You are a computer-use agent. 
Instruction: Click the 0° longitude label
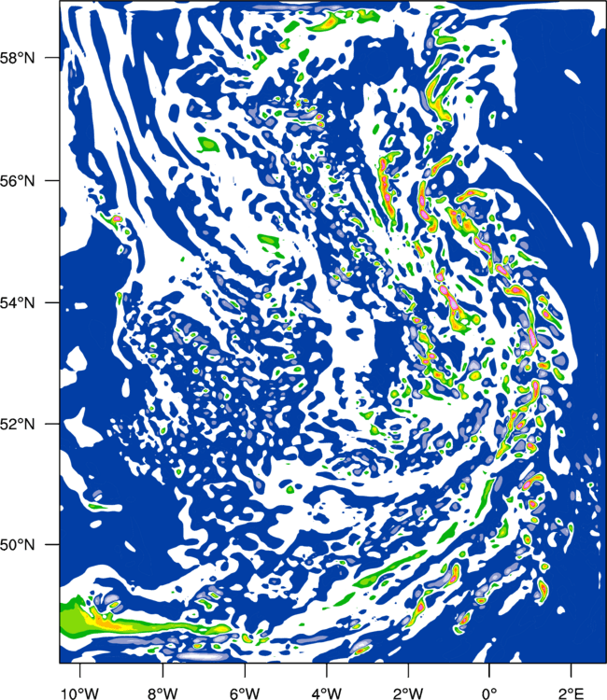tap(489, 693)
